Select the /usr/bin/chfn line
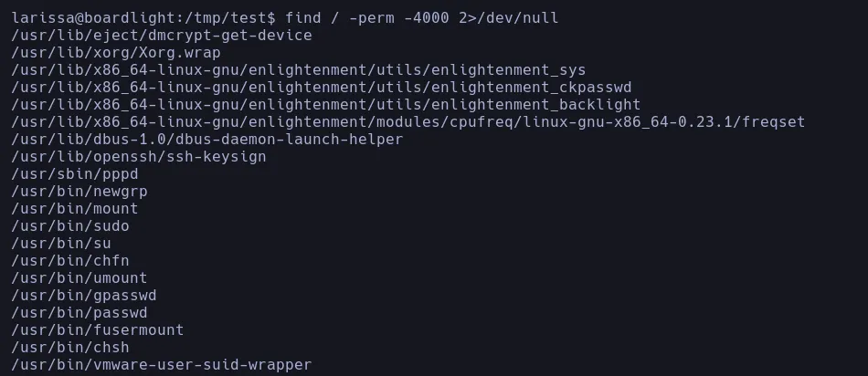 (70, 260)
